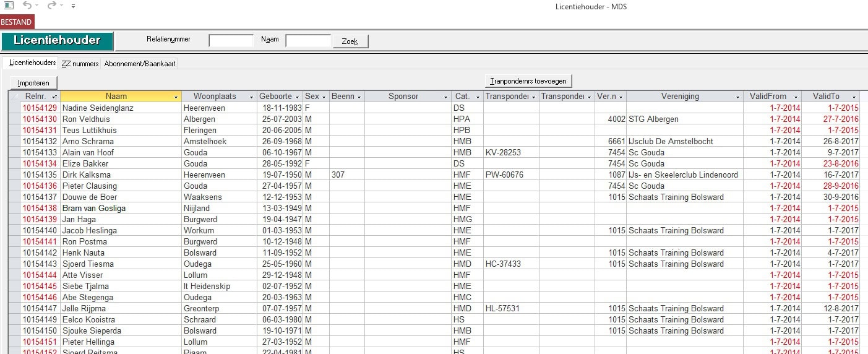Open the Vereniging column dropdown arrow

[x=737, y=97]
